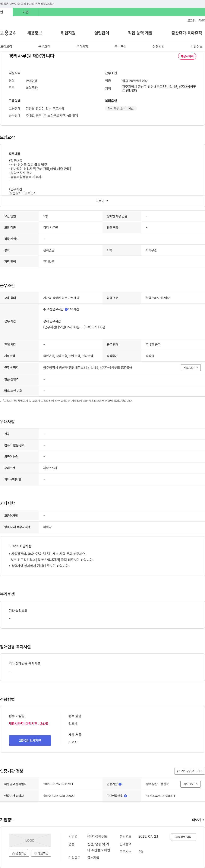Open the 주 소정근로시간 help icon
The image size is (205, 868).
(x=66, y=309)
